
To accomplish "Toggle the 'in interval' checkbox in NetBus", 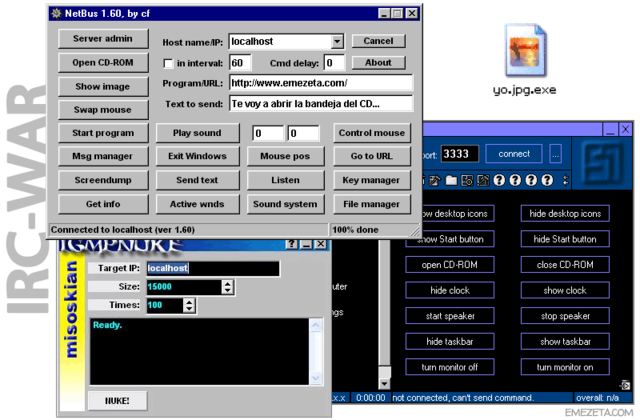I will (x=168, y=63).
